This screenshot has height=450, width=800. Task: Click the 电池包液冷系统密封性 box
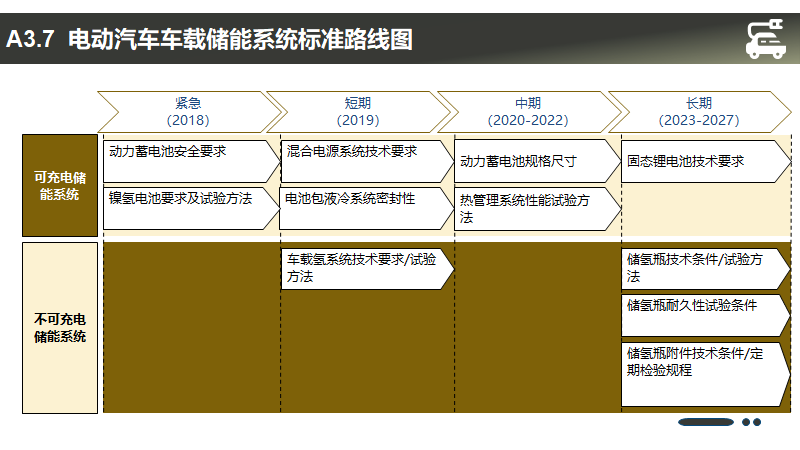coord(366,208)
